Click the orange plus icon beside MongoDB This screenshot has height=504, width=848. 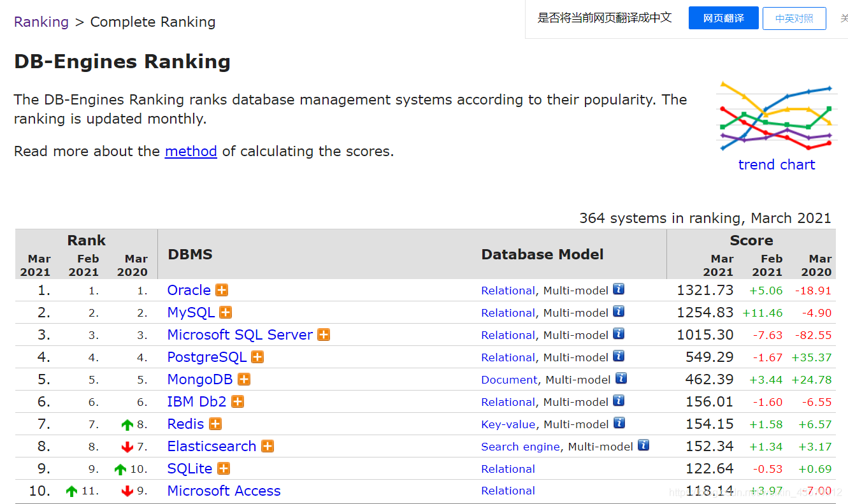click(x=244, y=379)
